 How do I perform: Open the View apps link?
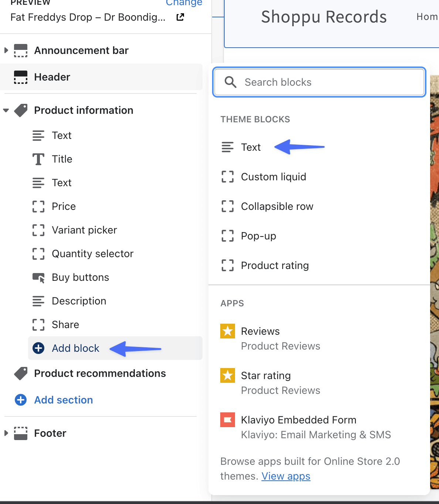pos(286,476)
